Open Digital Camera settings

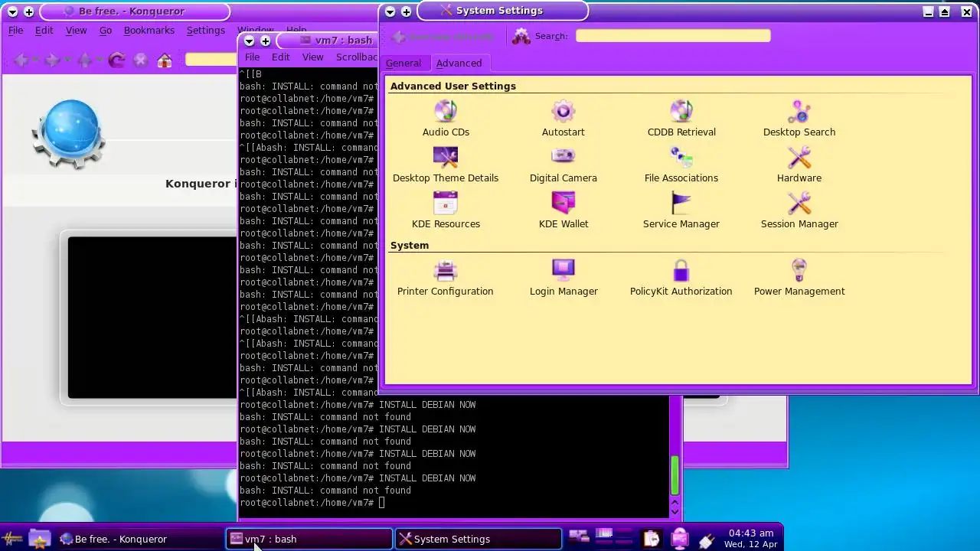point(563,165)
